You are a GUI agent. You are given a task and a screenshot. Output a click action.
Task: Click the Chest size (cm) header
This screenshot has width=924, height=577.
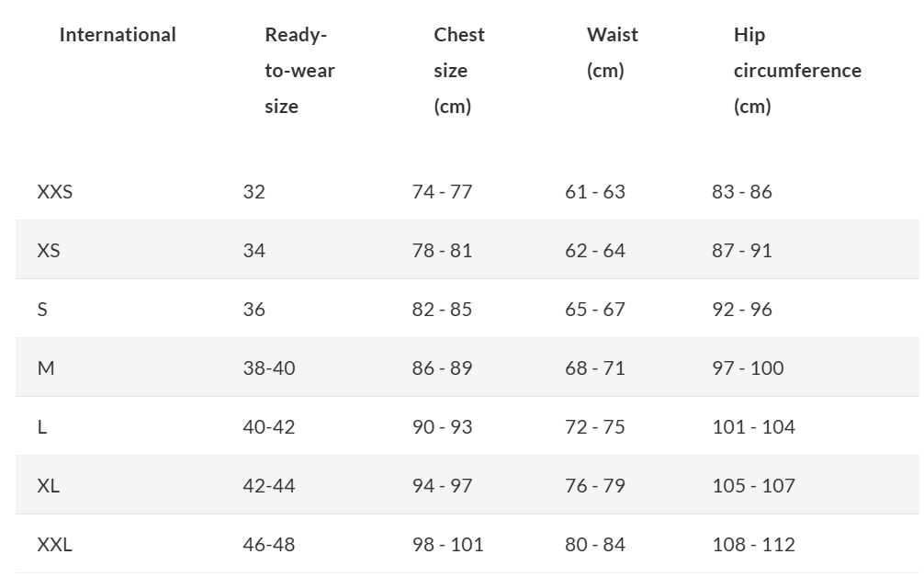[x=459, y=71]
